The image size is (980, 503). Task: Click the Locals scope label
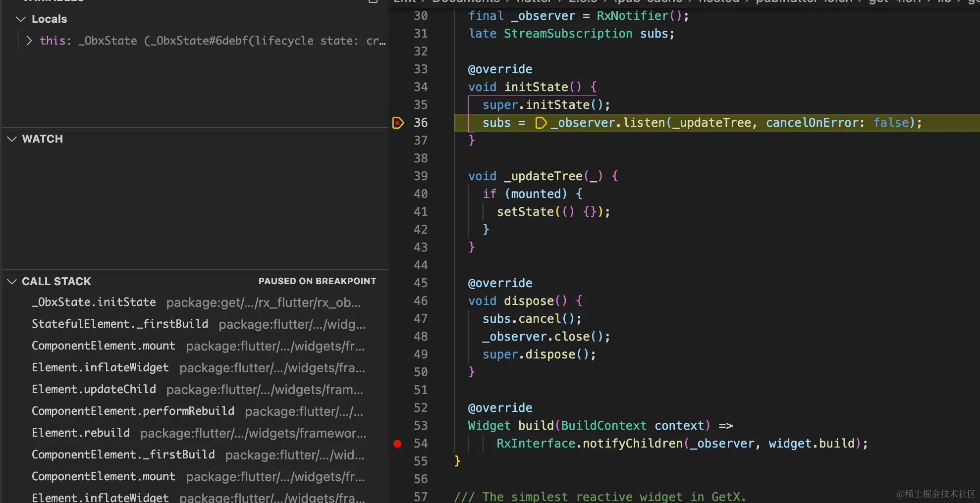click(49, 19)
